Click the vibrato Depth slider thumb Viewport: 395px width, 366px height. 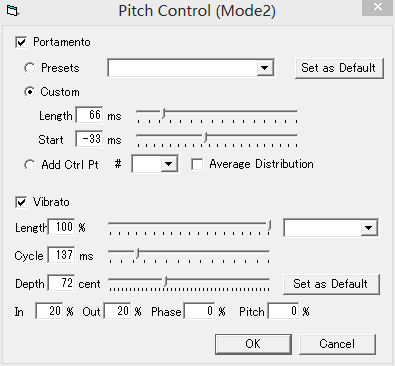tap(166, 282)
